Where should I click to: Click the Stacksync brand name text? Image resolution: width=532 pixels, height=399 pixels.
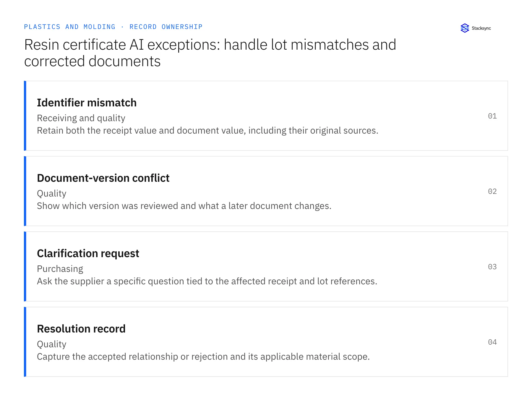(481, 28)
